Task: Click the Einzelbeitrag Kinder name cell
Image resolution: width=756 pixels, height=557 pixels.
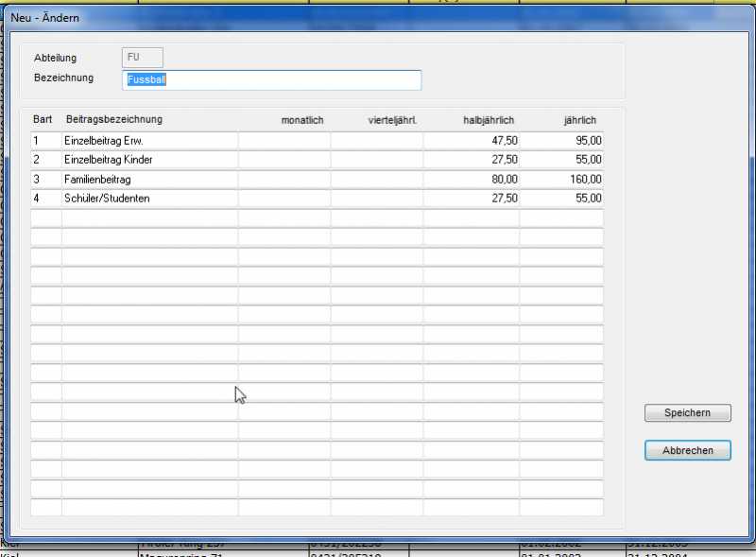Action: point(149,160)
